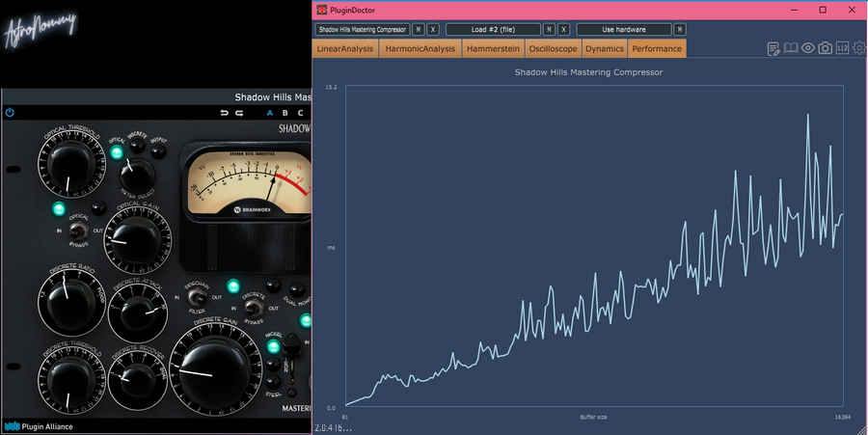Flip the Sidechain Filter toggle switch
This screenshot has width=868, height=435.
coord(196,297)
